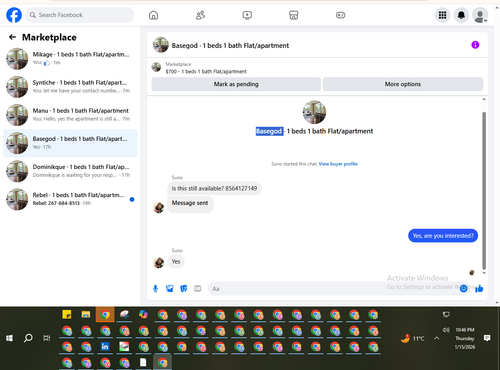The image size is (500, 370).
Task: Click the $700 Marketplace listing row
Action: pyautogui.click(x=206, y=68)
